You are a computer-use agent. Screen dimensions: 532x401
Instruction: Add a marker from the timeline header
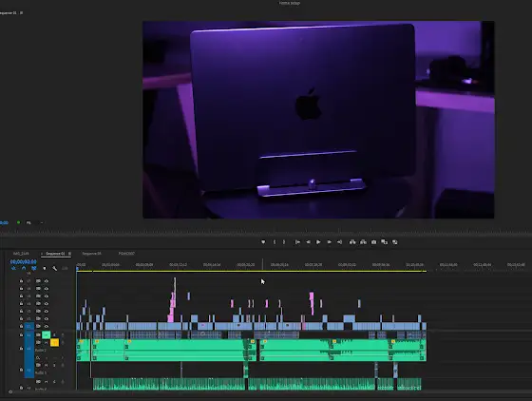point(44,268)
